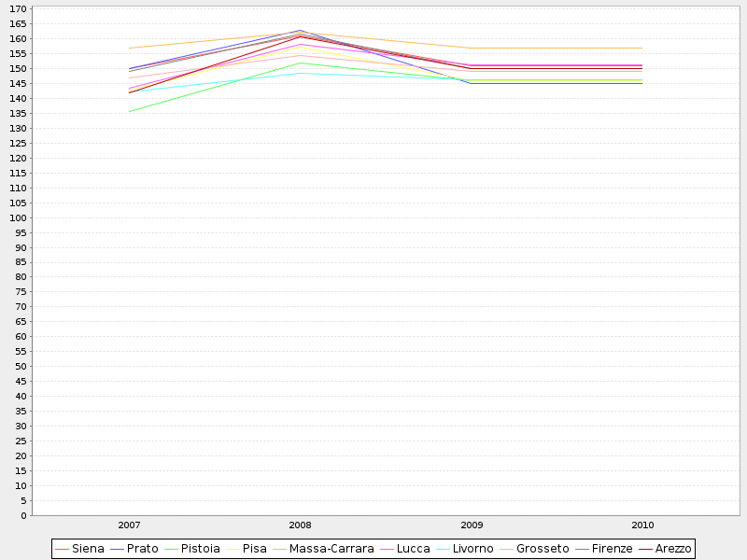Click the 100 y-axis tick label
The image size is (747, 560).
tap(18, 217)
